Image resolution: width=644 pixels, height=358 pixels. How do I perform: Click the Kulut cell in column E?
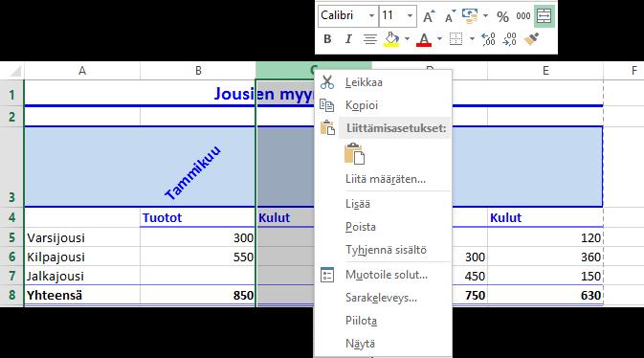[x=545, y=217]
